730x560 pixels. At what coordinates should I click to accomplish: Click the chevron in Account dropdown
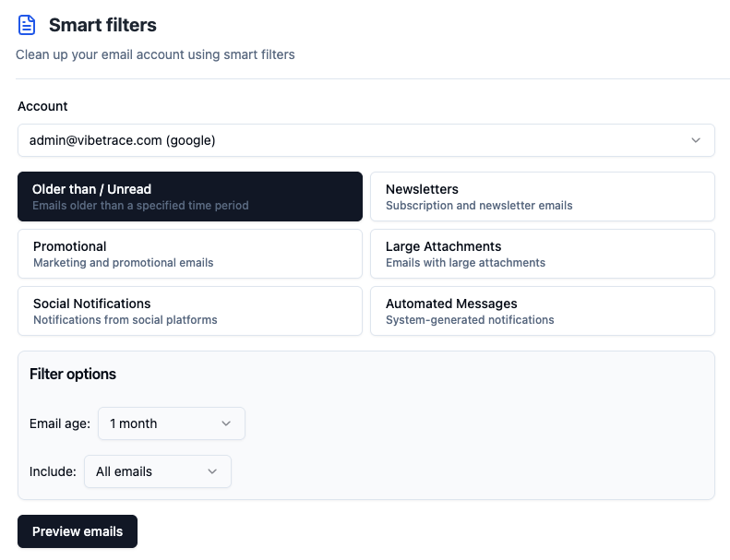coord(696,140)
